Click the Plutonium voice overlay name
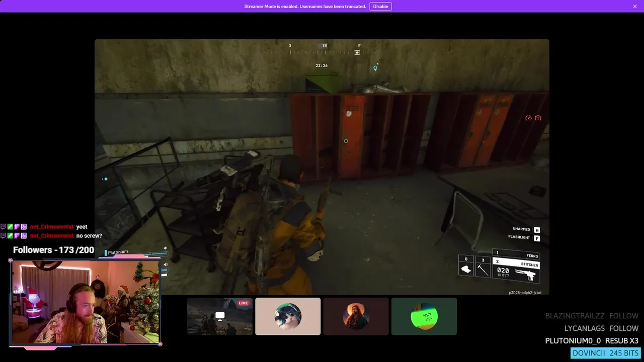Image resolution: width=644 pixels, height=362 pixels. tap(118, 252)
